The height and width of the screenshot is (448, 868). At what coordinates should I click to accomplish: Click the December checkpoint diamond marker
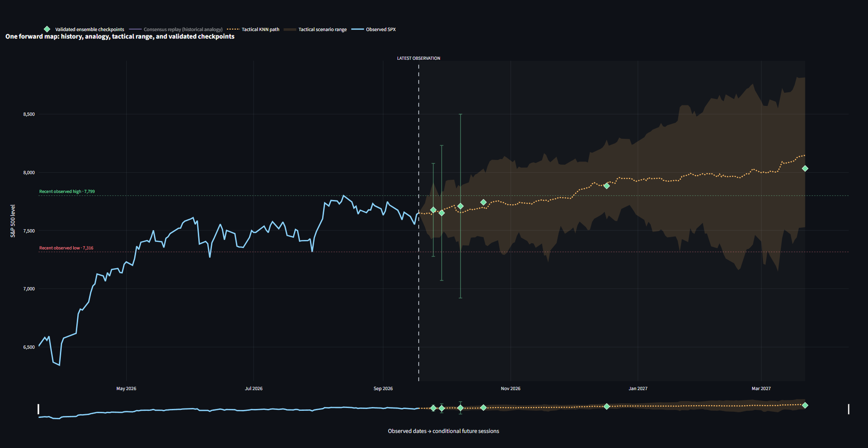(x=607, y=186)
